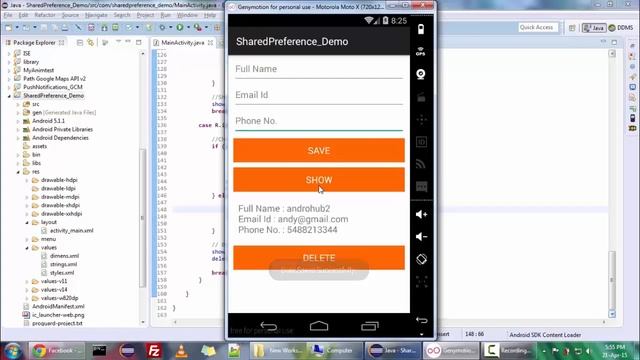Image resolution: width=640 pixels, height=360 pixels.
Task: Select ic_launcher-web.png file
Action: [58, 315]
